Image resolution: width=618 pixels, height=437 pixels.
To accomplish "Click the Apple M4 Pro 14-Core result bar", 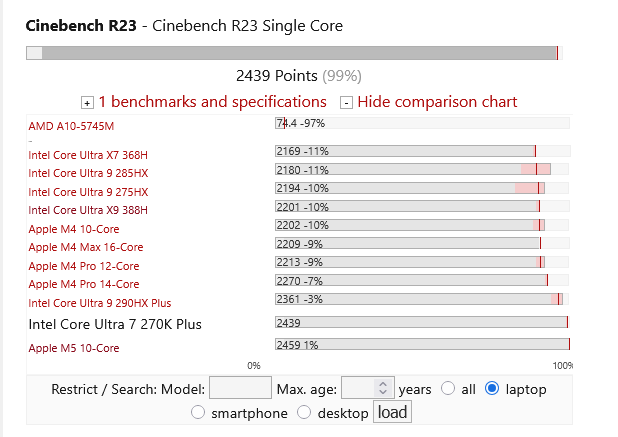I will pos(422,281).
